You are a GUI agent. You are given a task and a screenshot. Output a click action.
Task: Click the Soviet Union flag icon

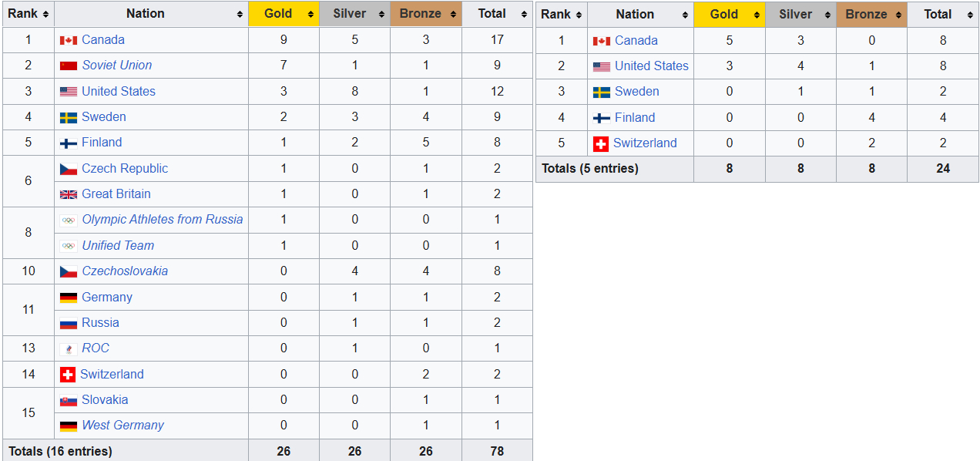click(x=69, y=66)
